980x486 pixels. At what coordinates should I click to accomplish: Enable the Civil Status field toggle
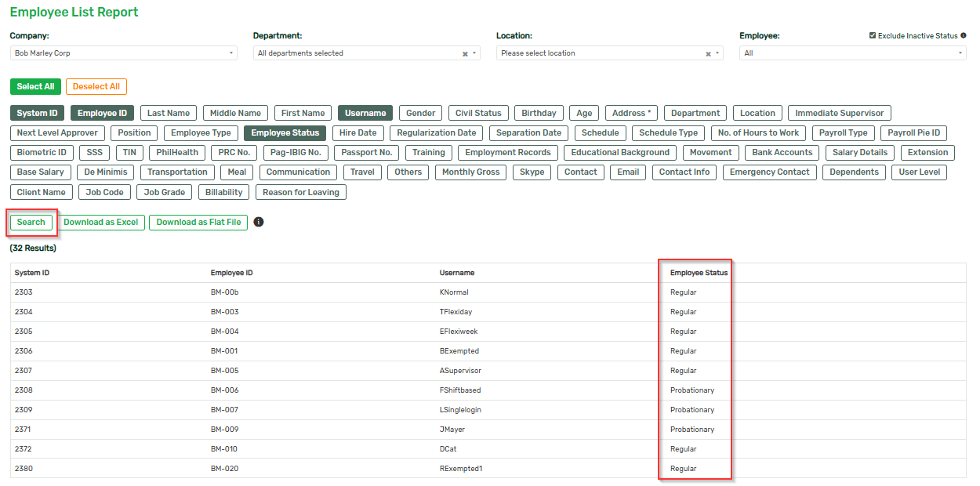click(x=478, y=113)
